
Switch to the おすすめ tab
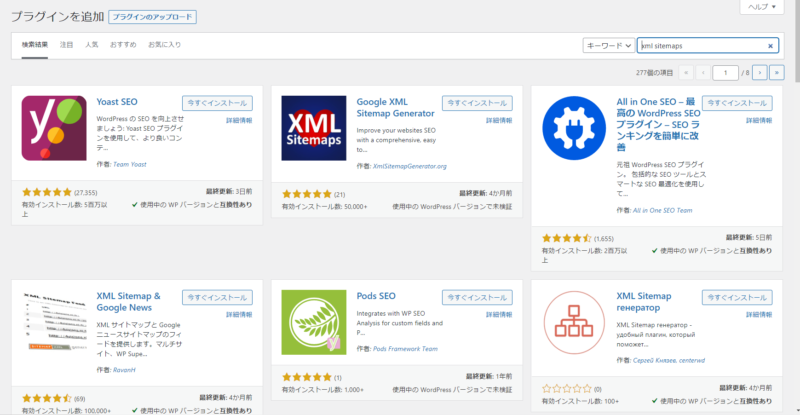click(x=123, y=45)
